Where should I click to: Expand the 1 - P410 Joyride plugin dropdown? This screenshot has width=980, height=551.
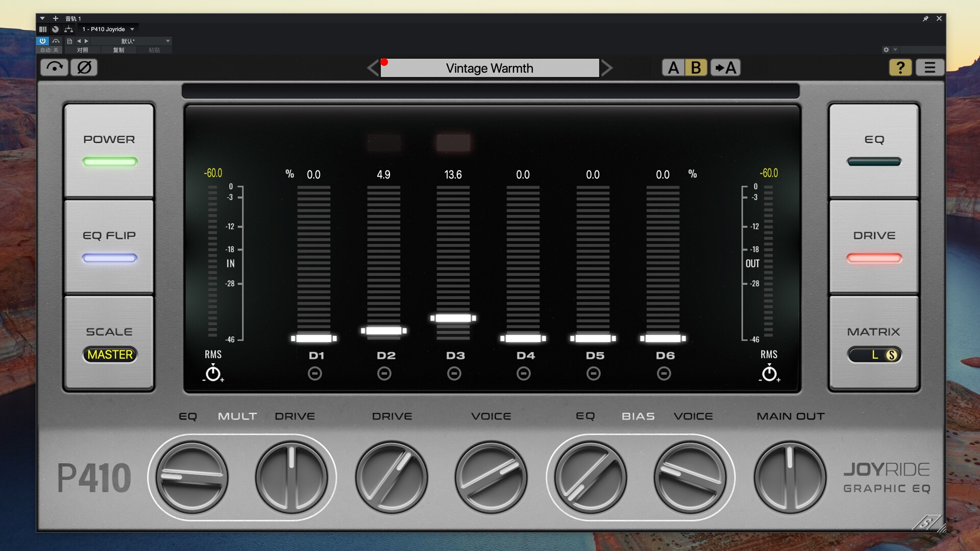[x=132, y=29]
